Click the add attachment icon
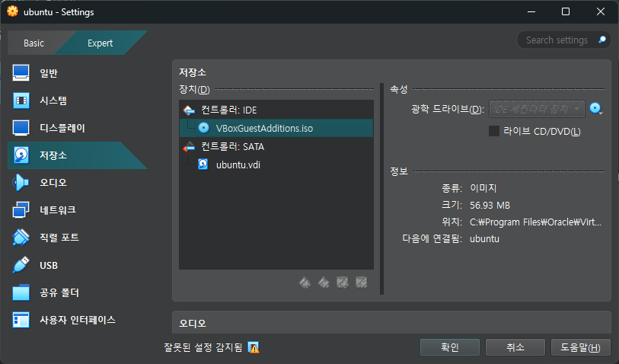This screenshot has height=364, width=619. [343, 283]
